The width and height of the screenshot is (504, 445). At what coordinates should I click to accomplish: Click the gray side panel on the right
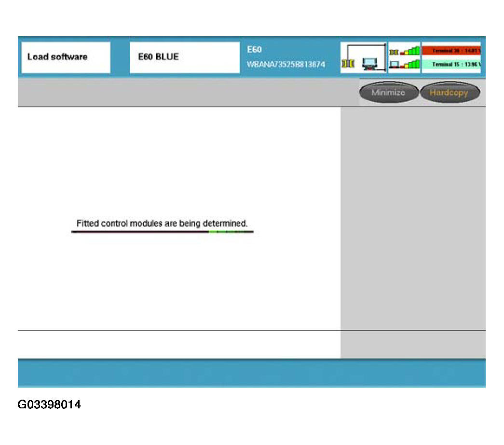[413, 217]
